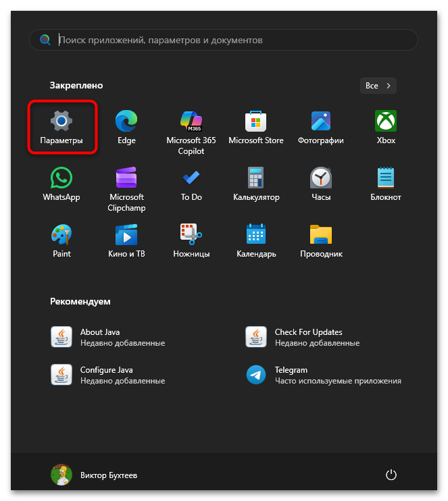Image resolution: width=448 pixels, height=501 pixels.
Task: Click the 'Часто используемые приложения' subtitle
Action: point(338,381)
